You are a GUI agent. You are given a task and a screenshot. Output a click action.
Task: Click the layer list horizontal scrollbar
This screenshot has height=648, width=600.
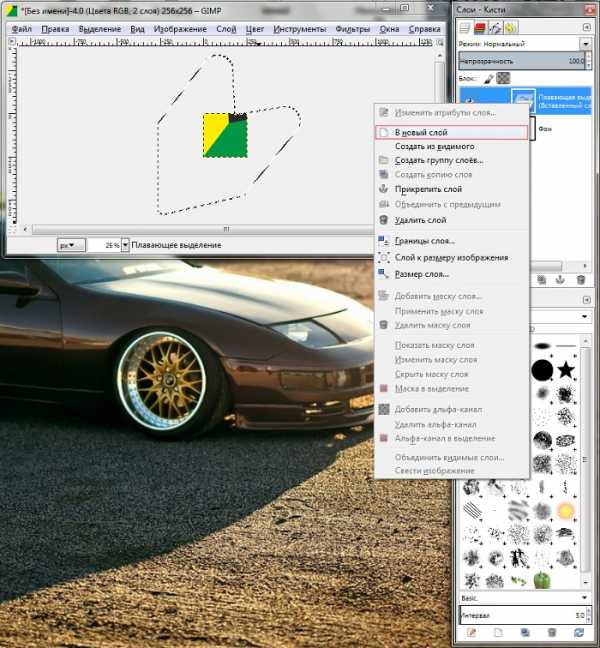545,265
